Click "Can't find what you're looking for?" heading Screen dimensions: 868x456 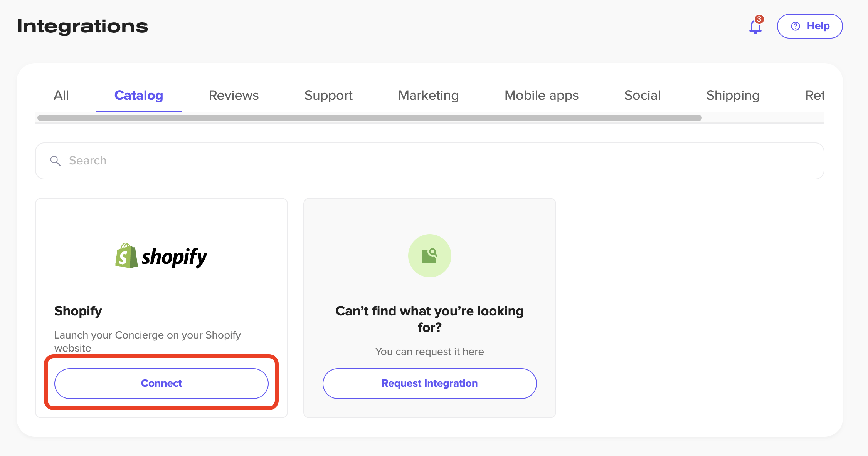(429, 319)
